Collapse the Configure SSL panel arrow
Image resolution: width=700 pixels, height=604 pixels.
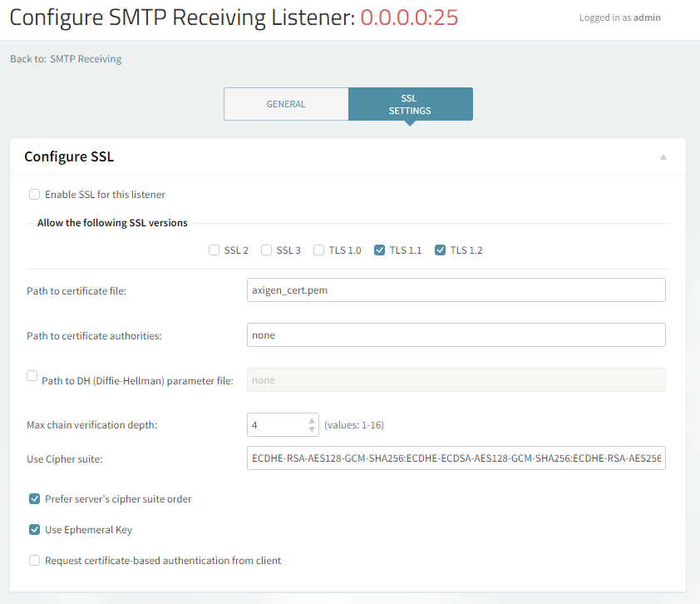[x=663, y=156]
